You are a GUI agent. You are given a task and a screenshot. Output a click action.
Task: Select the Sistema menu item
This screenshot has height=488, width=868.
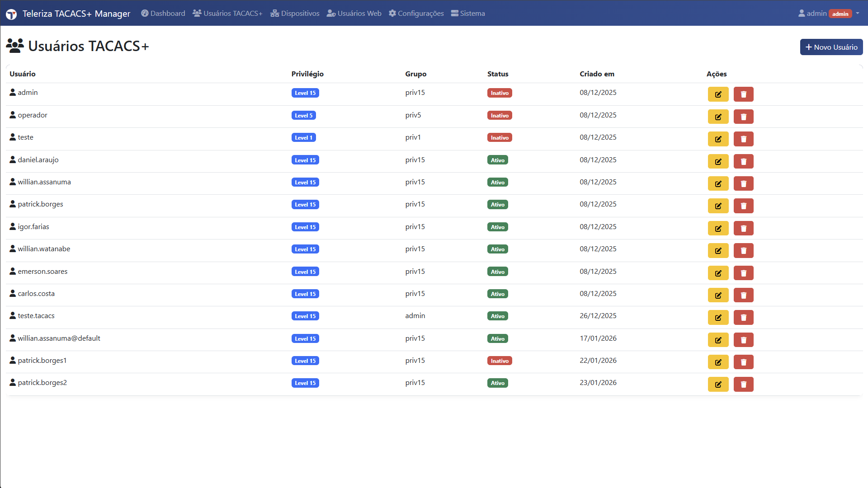pyautogui.click(x=468, y=14)
